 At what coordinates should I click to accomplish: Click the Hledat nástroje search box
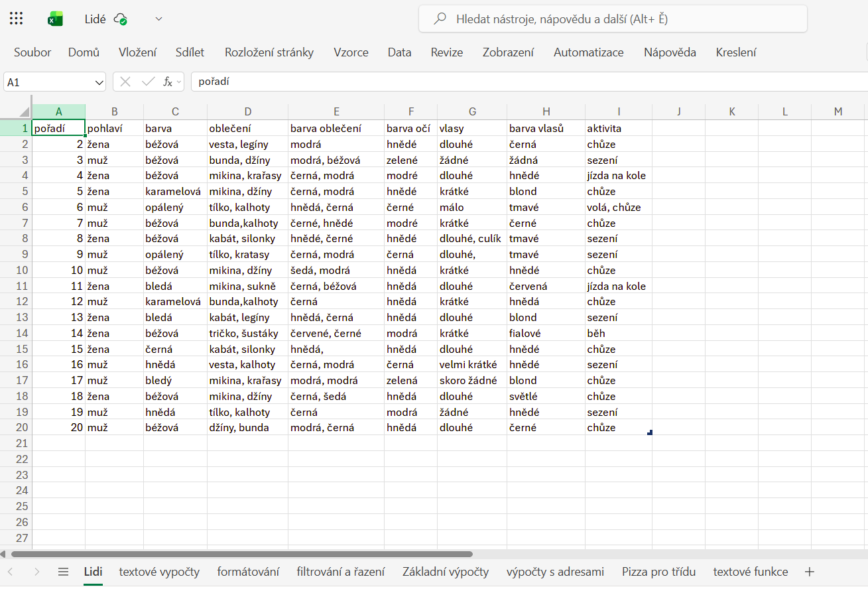click(613, 19)
